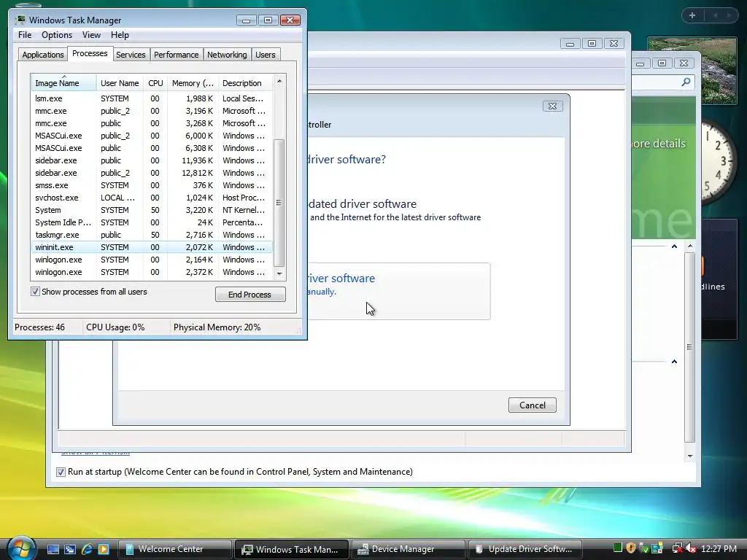
Task: Switch to the Users tab
Action: 265,55
